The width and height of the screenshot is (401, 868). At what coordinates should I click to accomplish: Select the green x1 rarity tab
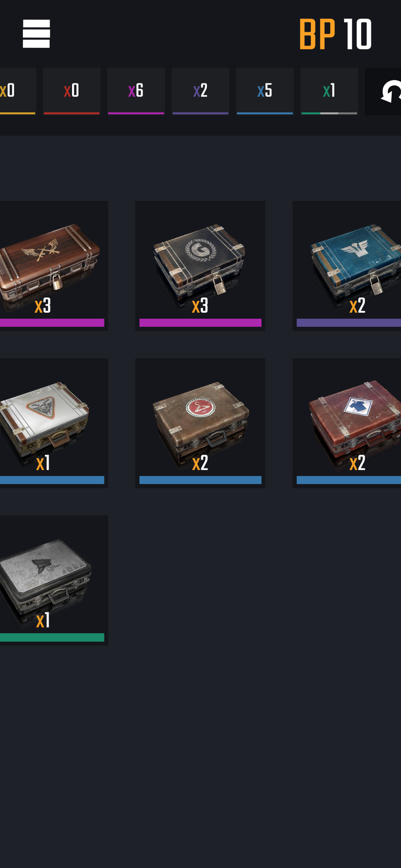329,91
